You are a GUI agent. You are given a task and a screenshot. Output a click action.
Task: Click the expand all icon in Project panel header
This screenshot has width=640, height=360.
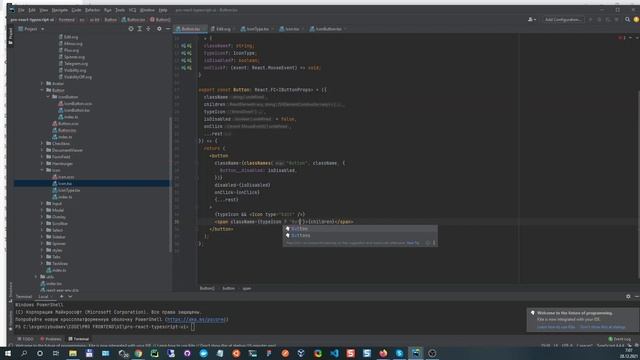(x=140, y=29)
